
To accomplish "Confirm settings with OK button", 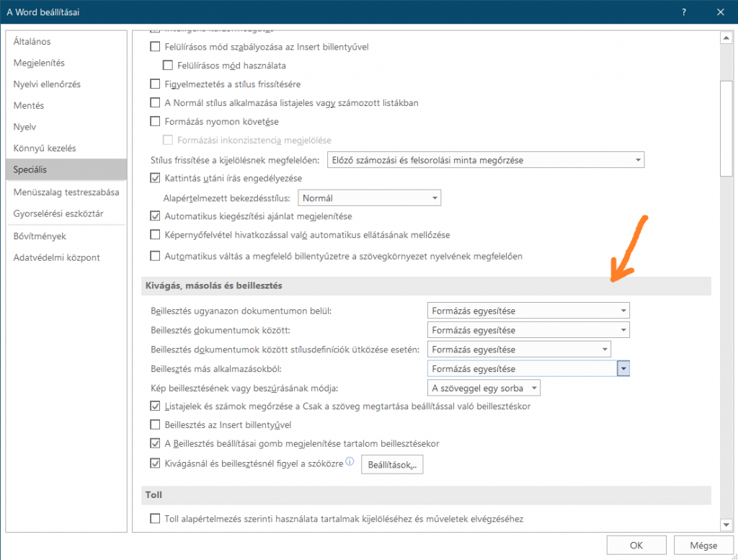I will 636,545.
